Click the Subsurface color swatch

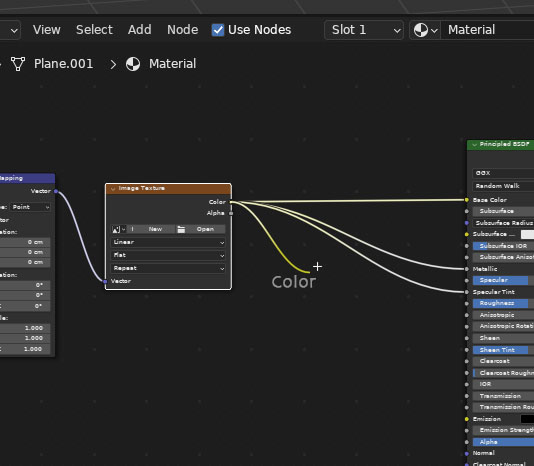click(528, 234)
